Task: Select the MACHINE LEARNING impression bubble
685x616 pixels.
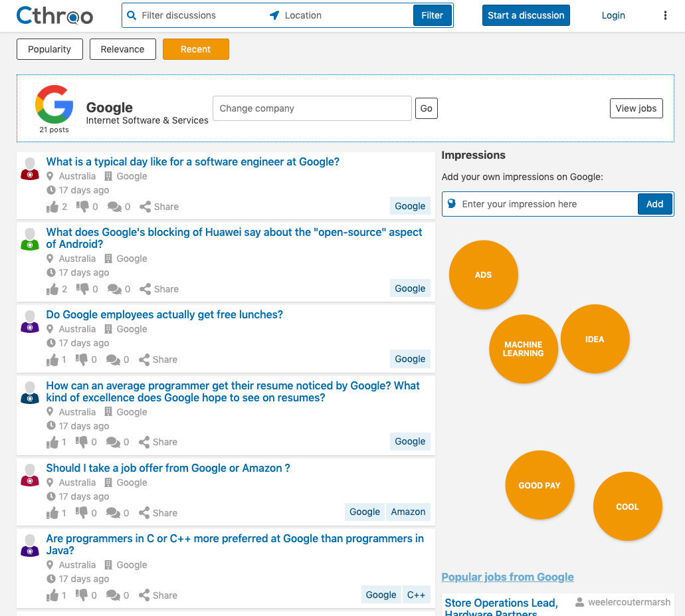Action: (x=524, y=349)
